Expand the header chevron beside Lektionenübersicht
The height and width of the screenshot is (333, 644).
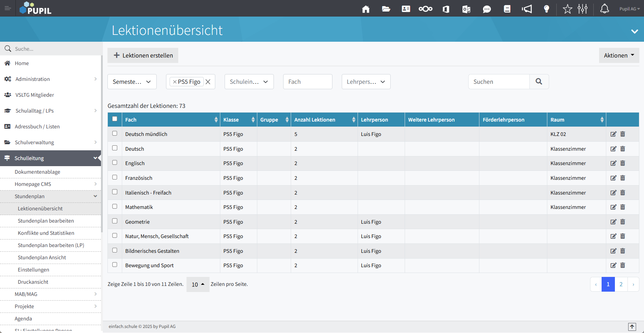coord(635,32)
